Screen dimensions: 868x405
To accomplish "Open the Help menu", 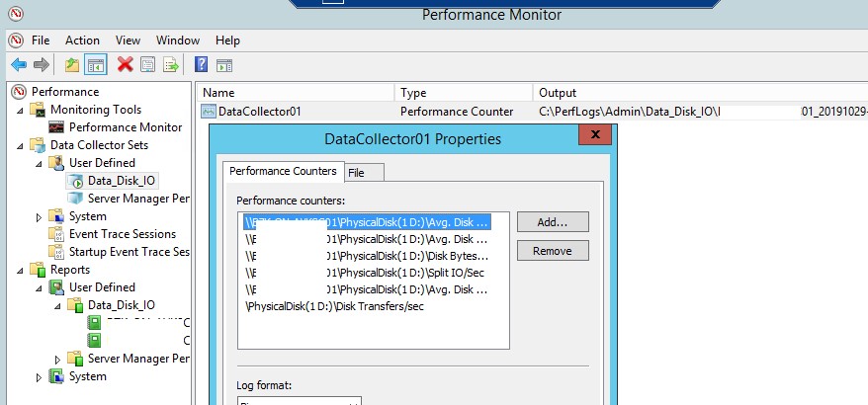I will tap(227, 40).
